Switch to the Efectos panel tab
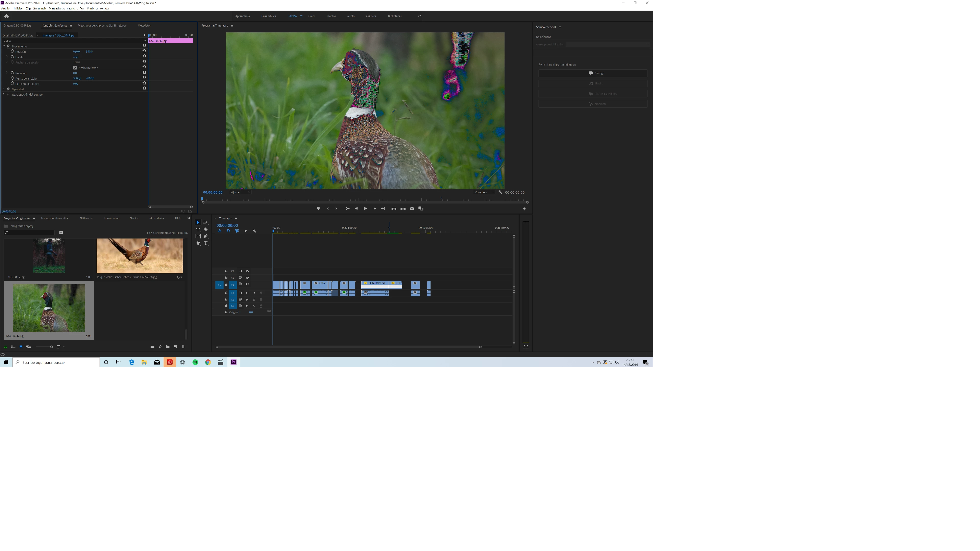The image size is (980, 551). [x=134, y=218]
